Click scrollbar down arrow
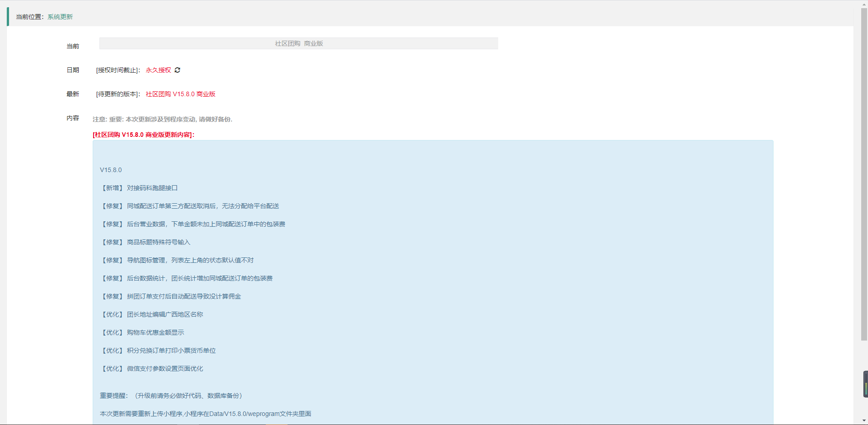 click(864, 421)
